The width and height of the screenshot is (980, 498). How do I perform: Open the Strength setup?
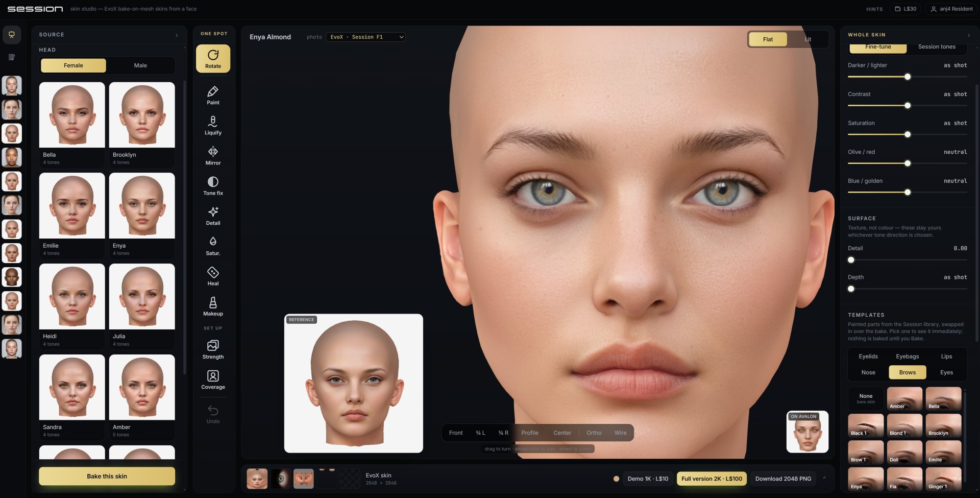coord(213,350)
